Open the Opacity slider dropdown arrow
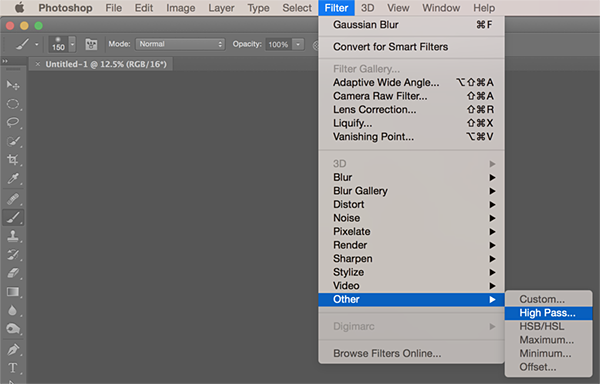The width and height of the screenshot is (600, 384). pos(298,44)
